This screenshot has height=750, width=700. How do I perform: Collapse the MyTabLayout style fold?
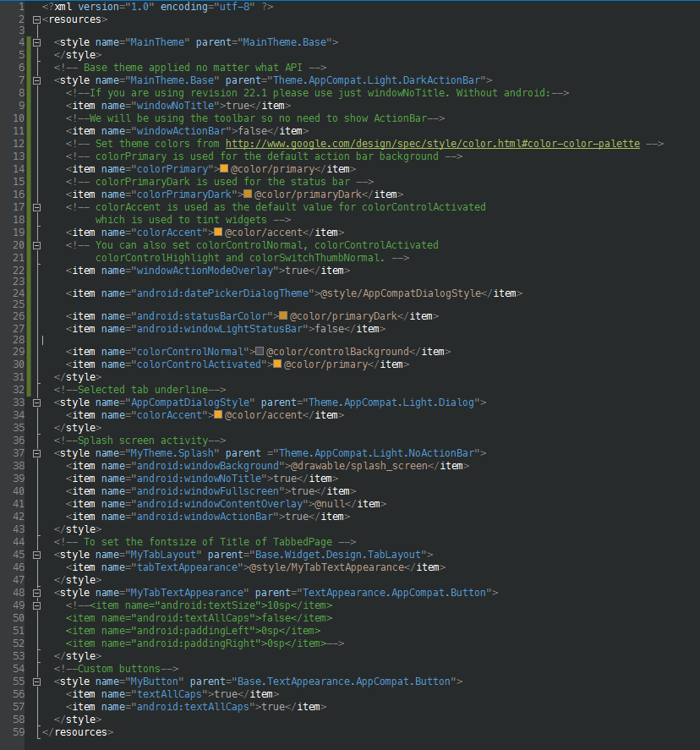coord(36,556)
